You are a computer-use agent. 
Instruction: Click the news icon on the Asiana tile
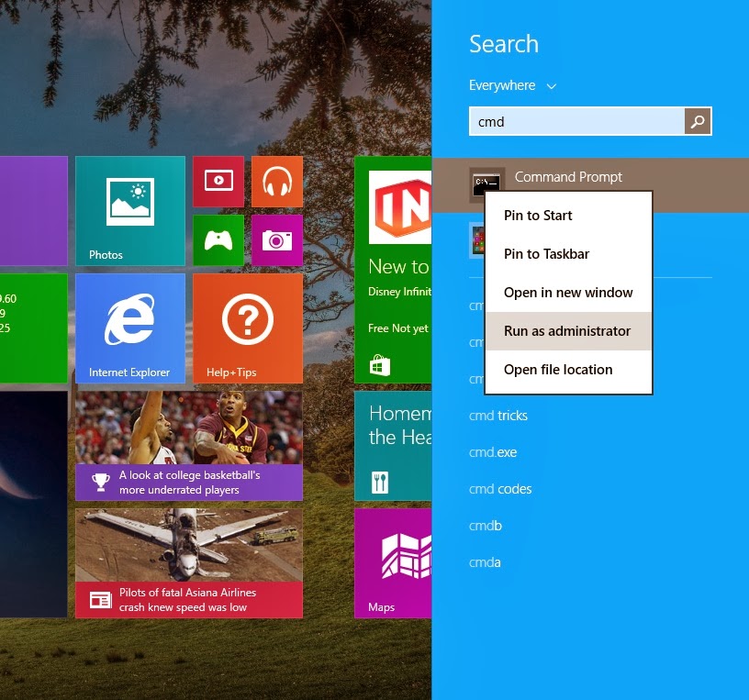click(x=101, y=600)
